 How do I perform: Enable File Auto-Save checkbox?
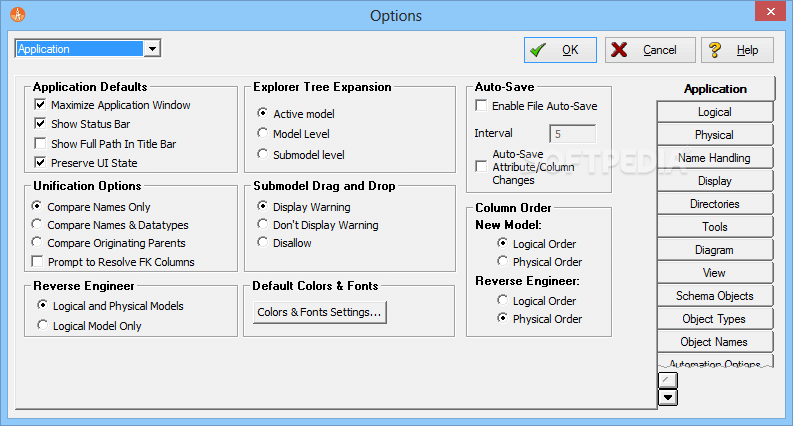pyautogui.click(x=482, y=106)
